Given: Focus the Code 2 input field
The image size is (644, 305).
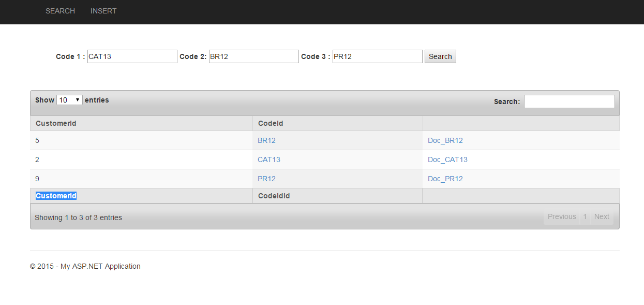Looking at the screenshot, I should tap(253, 56).
